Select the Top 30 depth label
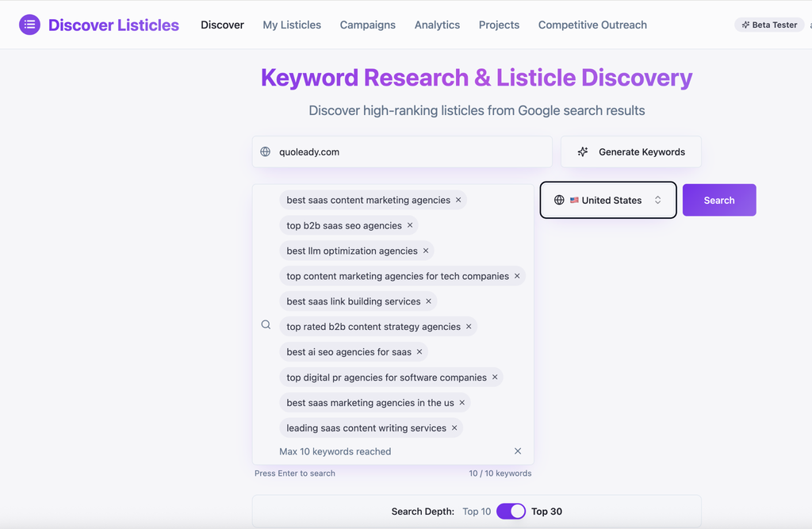Screen dimensions: 812x529 tap(546, 512)
